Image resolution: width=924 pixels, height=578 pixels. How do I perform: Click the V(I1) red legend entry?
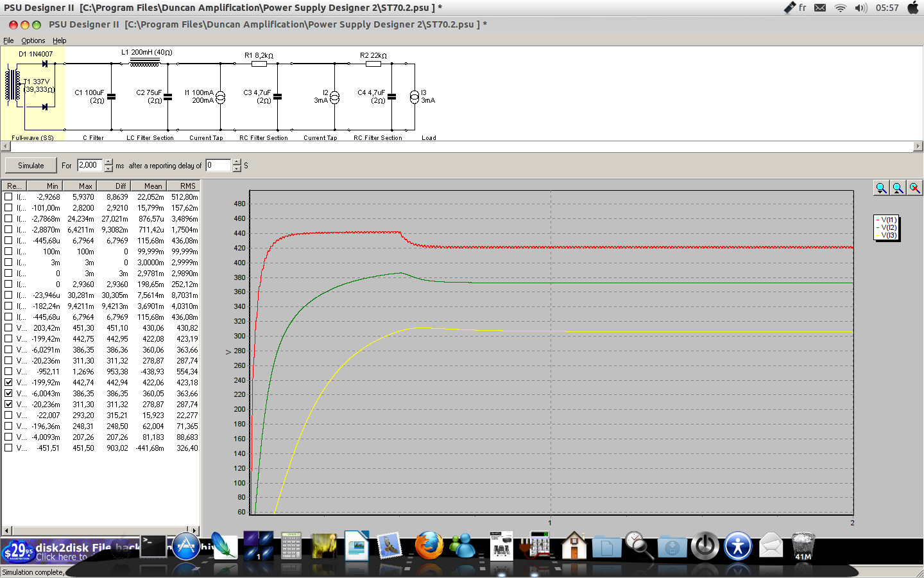887,220
